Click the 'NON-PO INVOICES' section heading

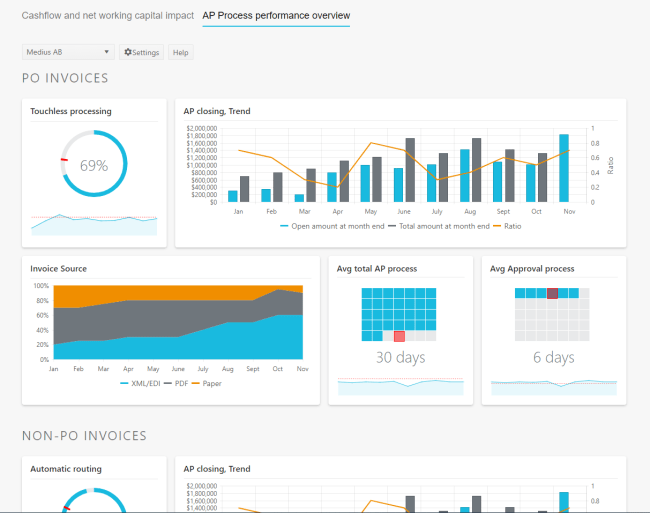tap(84, 436)
